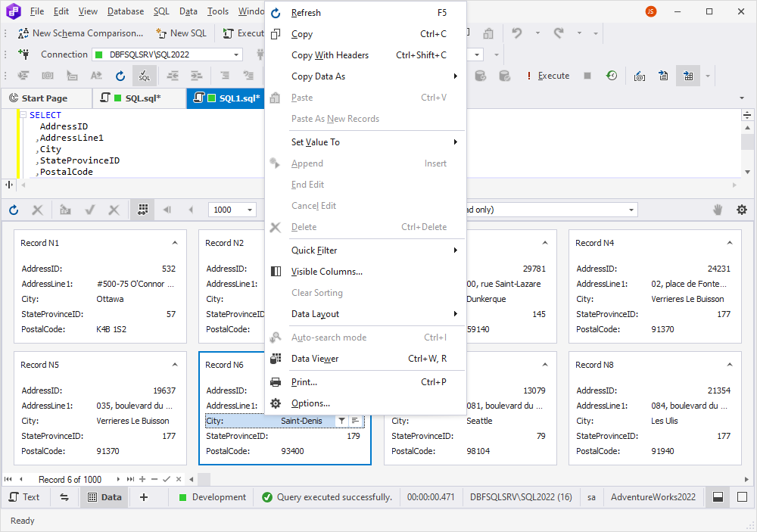Open the Database menu in the menu bar

point(126,11)
